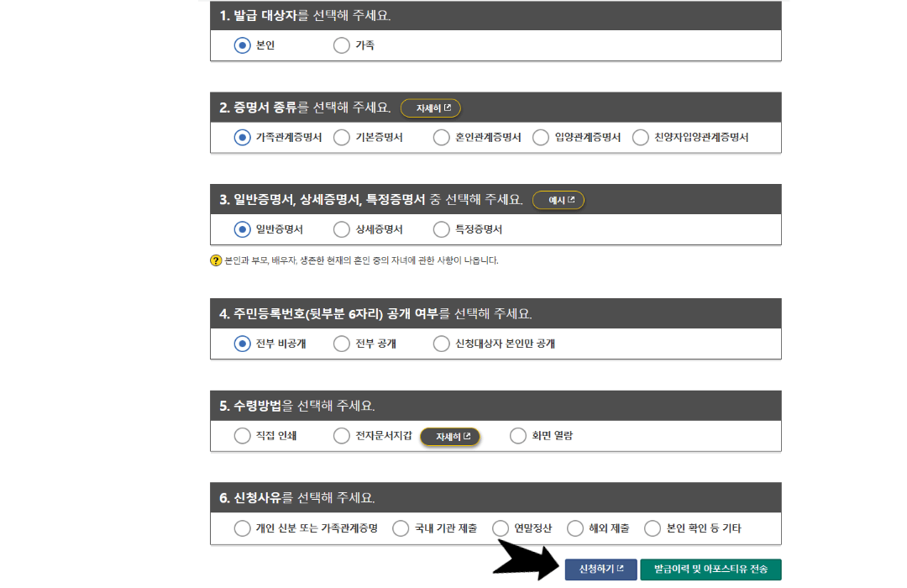
Task: Choose 화면 열람 delivery option
Action: 518,436
